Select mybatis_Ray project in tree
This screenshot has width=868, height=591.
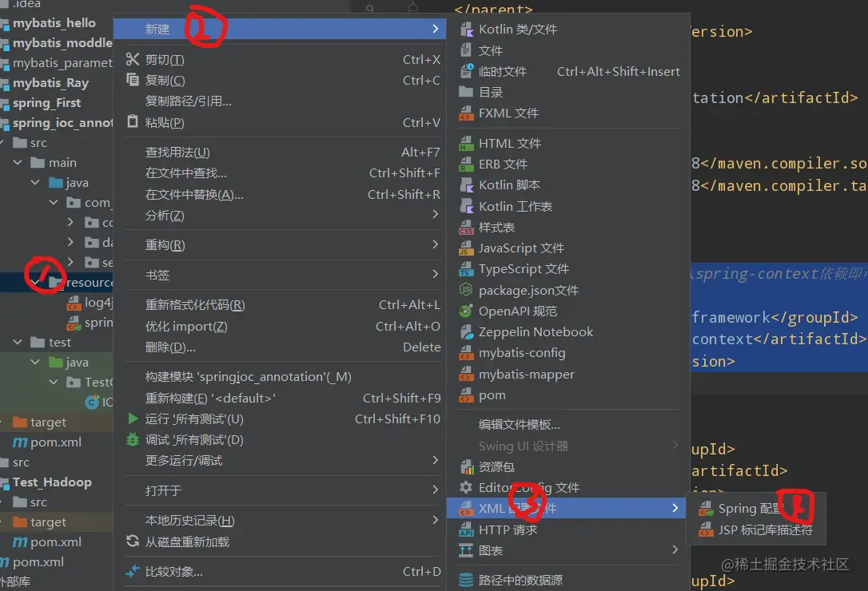(x=50, y=83)
